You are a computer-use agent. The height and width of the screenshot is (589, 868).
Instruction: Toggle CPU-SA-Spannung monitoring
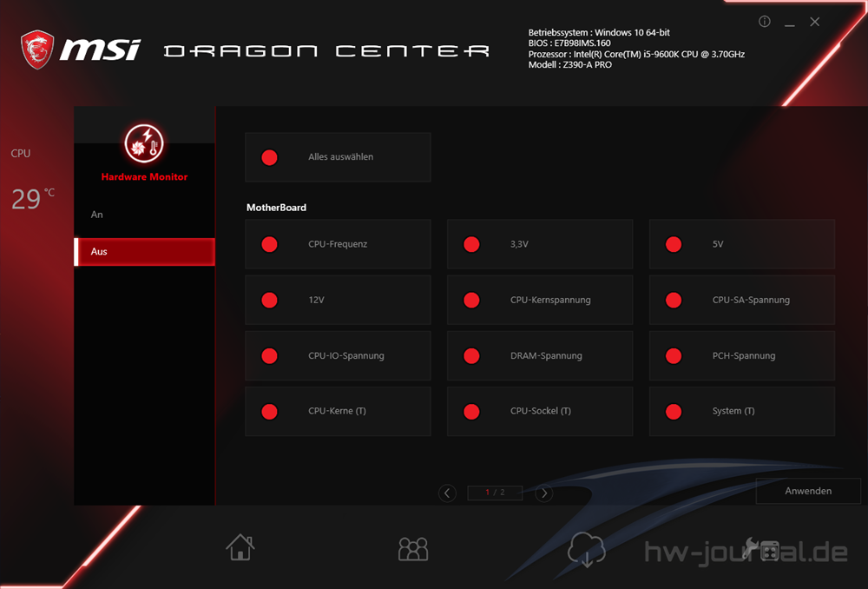coord(742,301)
